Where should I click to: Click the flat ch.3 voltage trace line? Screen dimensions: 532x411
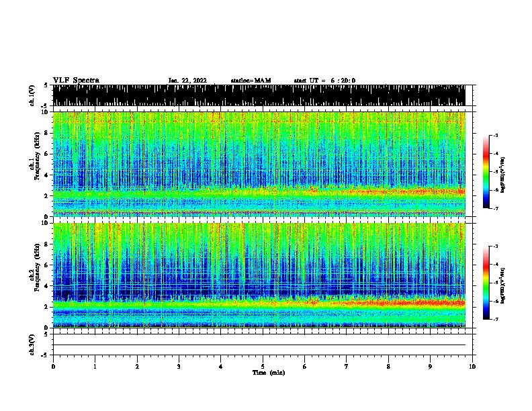[259, 345]
